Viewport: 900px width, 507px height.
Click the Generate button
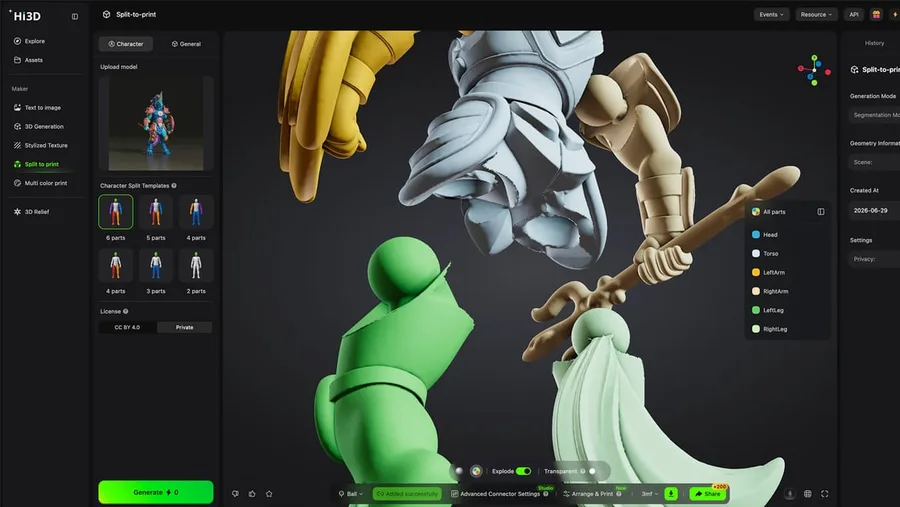156,492
